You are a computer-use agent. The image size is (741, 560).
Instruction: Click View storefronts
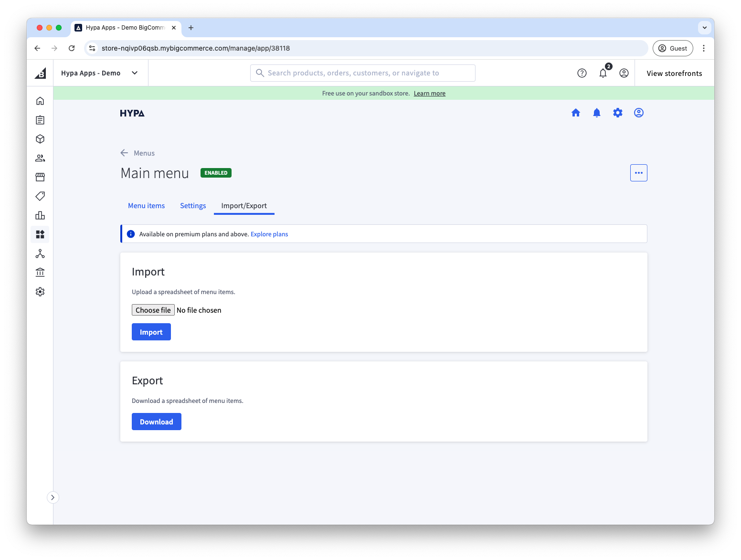tap(674, 73)
